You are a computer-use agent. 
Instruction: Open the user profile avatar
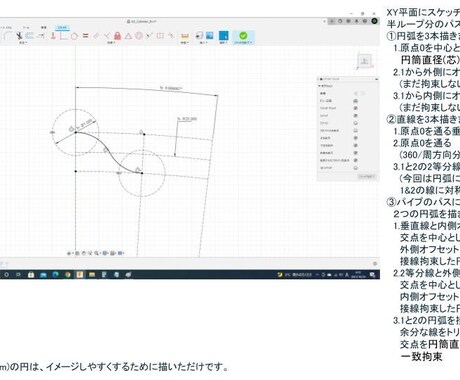click(x=374, y=21)
